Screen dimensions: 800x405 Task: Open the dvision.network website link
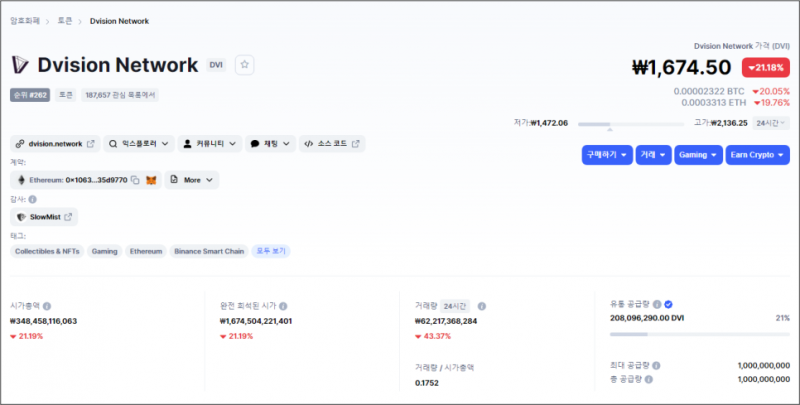[x=55, y=144]
